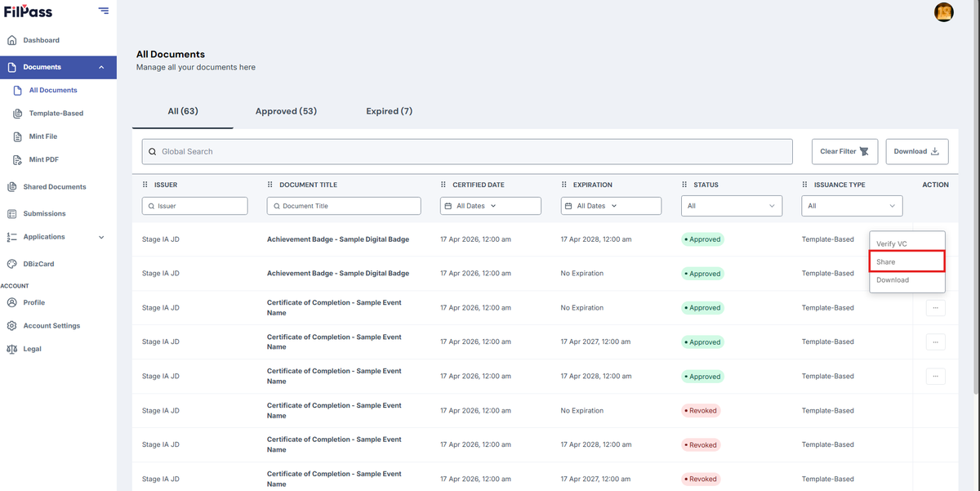The height and width of the screenshot is (491, 980).
Task: Click the Global Search field
Action: click(467, 152)
